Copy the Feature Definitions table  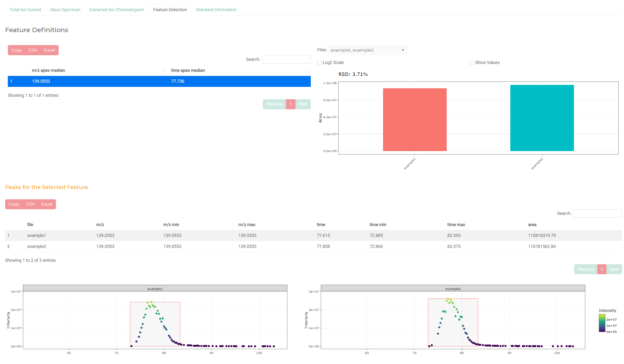coord(17,50)
